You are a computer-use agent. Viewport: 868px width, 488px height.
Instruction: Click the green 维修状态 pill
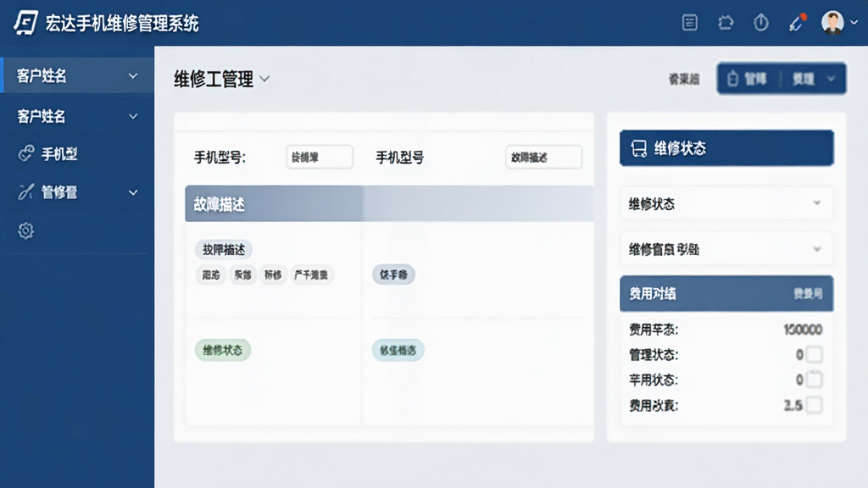click(223, 350)
